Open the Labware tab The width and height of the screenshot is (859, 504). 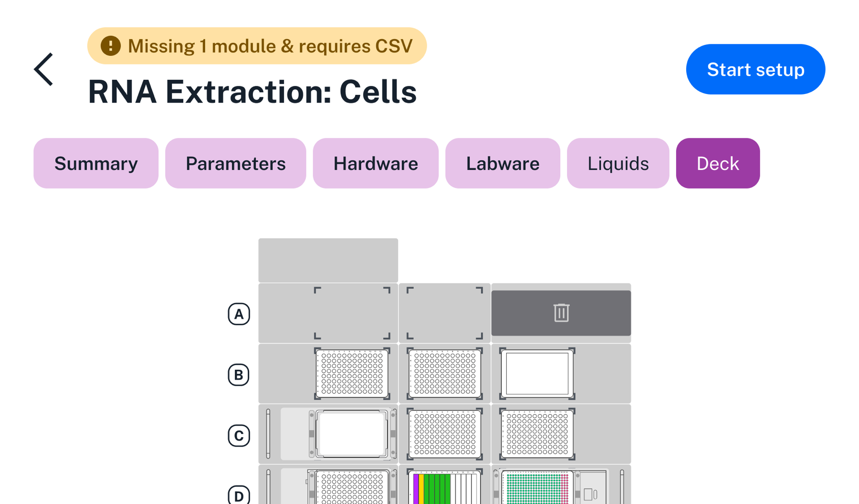502,163
